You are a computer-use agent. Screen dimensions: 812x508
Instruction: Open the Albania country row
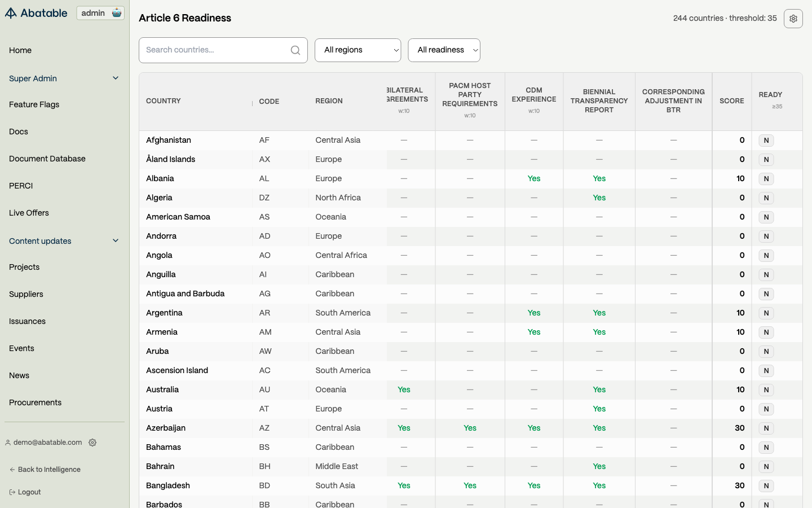click(160, 178)
